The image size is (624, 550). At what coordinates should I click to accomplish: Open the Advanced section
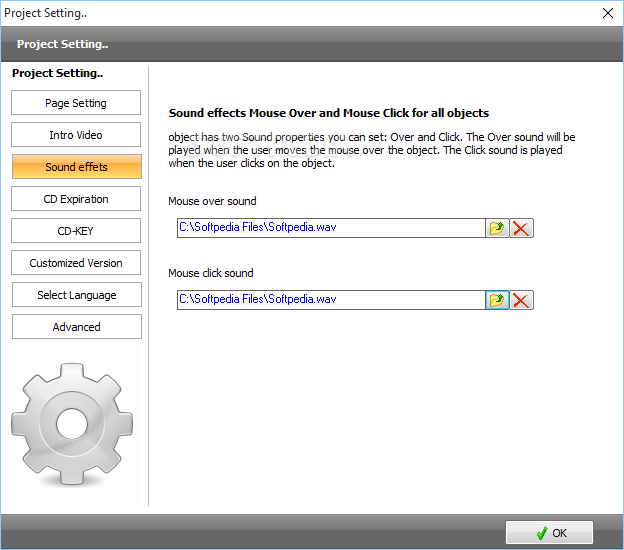tap(77, 327)
